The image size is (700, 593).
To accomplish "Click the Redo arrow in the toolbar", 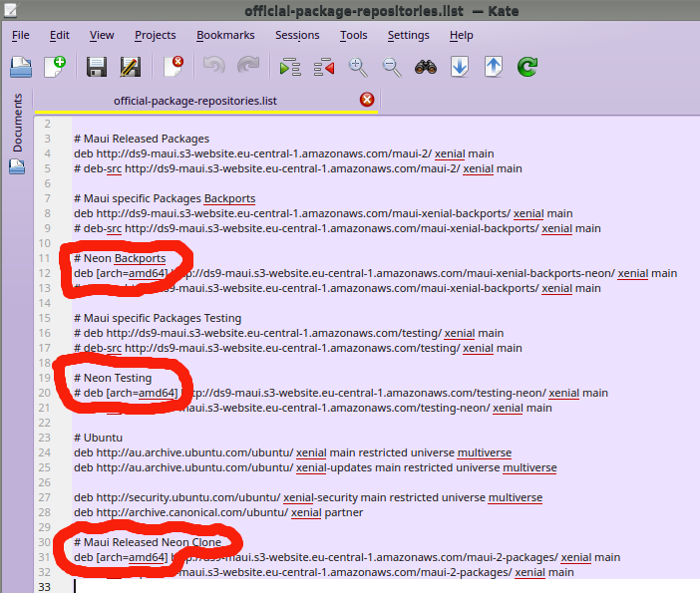I will click(x=247, y=67).
